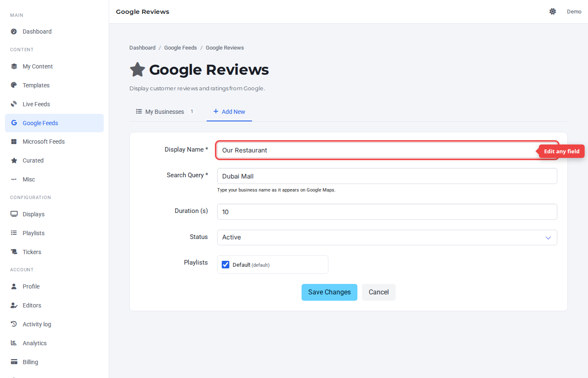Viewport: 588px width, 378px height.
Task: Open the Curated sidebar item
Action: (x=54, y=160)
